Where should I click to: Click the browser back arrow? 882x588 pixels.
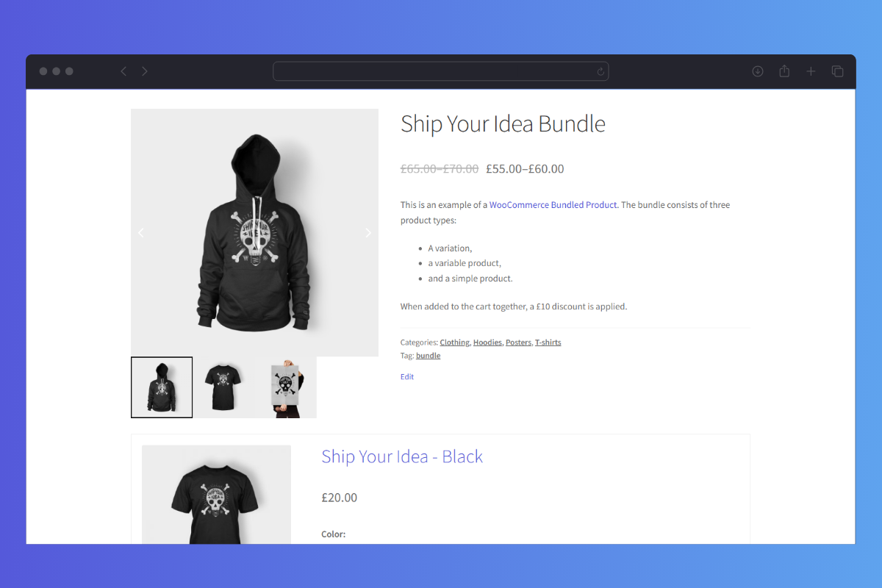pos(123,71)
